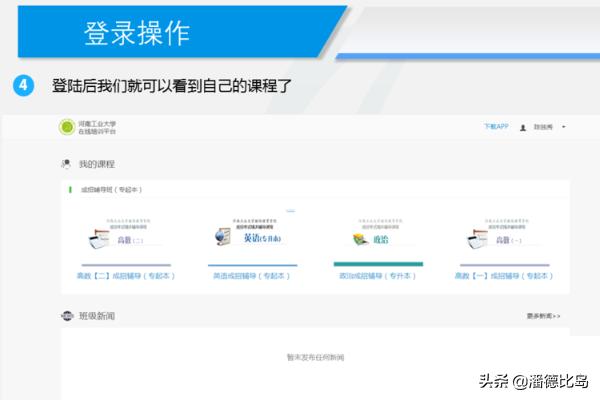Open the 下载APP link
The height and width of the screenshot is (400, 600).
tap(496, 126)
